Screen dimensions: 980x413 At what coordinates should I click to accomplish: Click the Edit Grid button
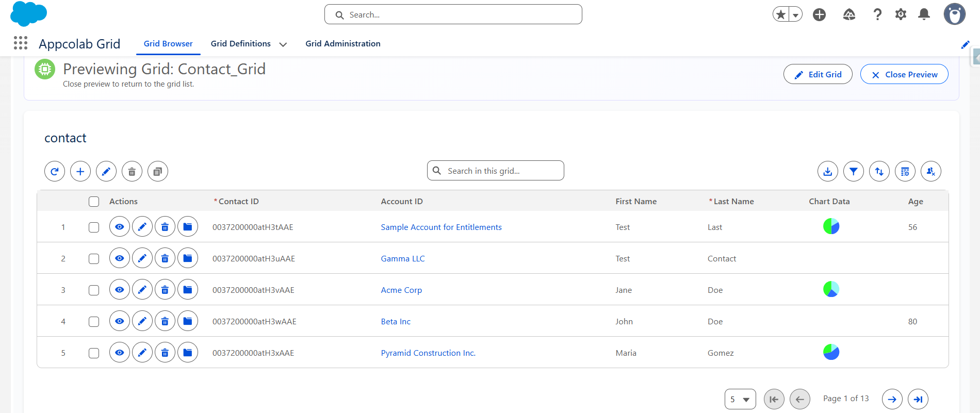(818, 74)
